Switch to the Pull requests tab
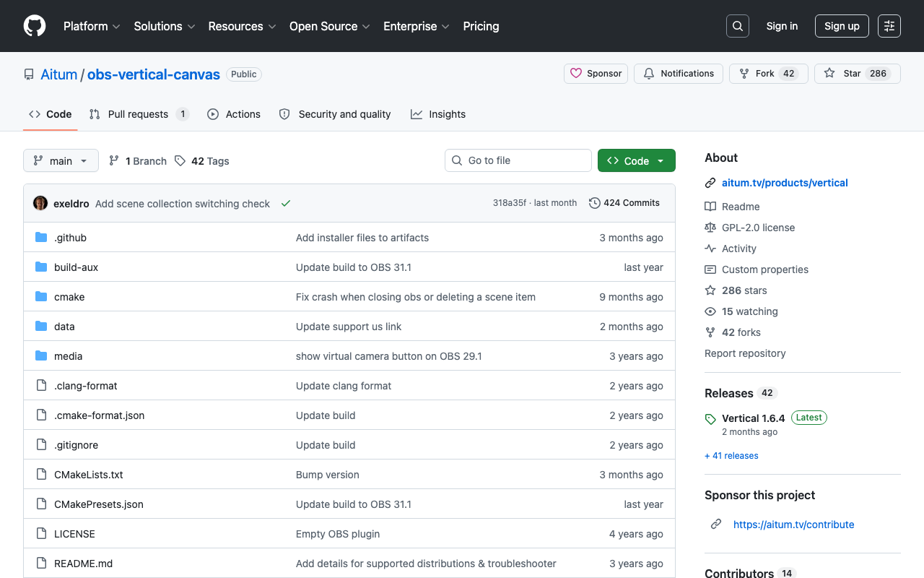The width and height of the screenshot is (924, 578). coord(139,114)
